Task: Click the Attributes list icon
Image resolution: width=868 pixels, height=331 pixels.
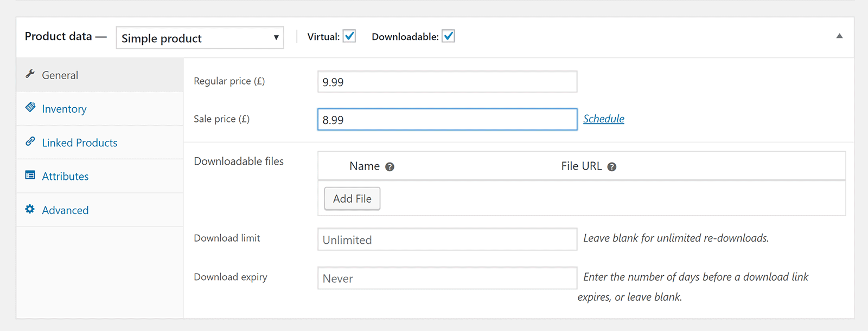Action: [30, 175]
